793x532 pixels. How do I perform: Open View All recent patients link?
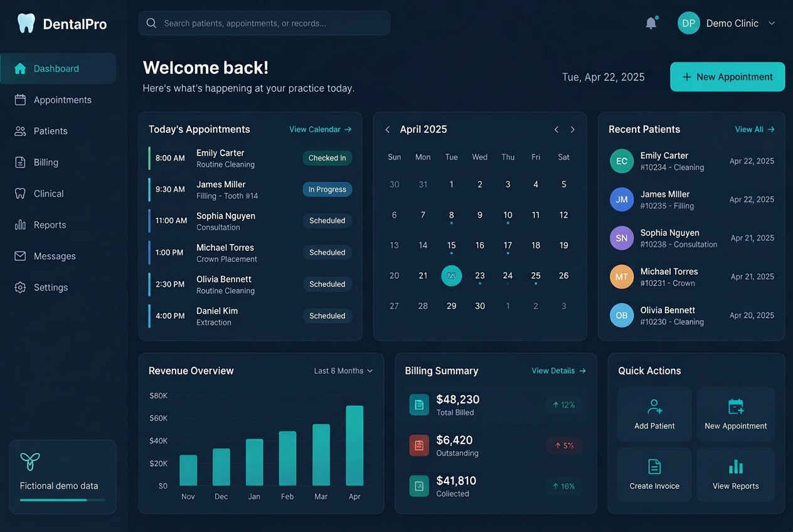tap(755, 129)
